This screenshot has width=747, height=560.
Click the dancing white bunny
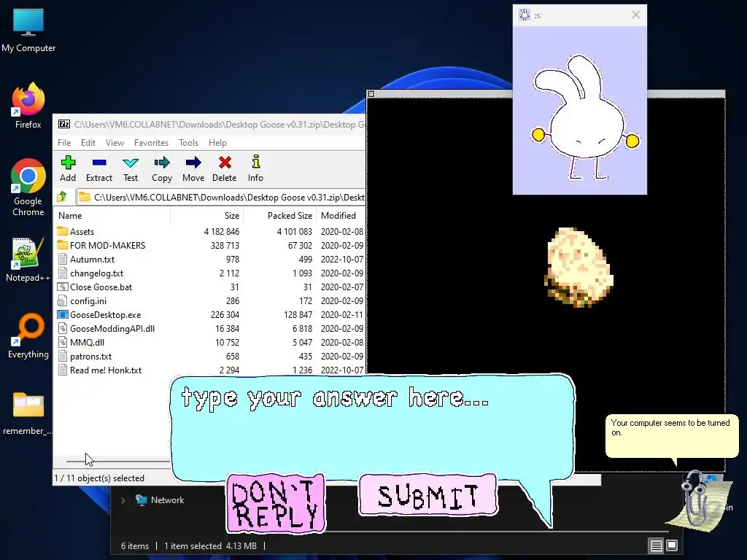584,117
